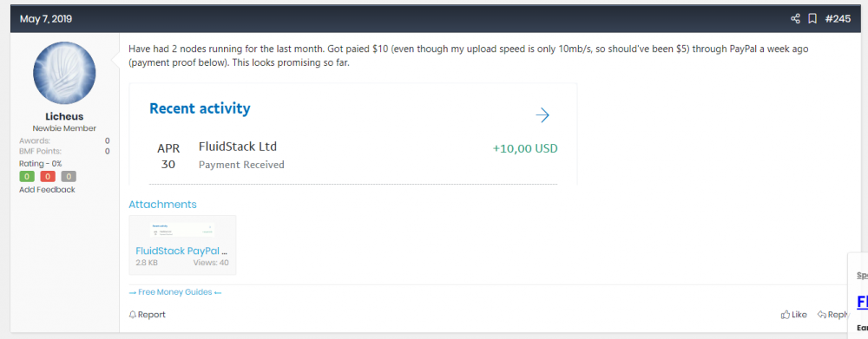
Task: Open the embedded PayPal payment proof image
Action: pyautogui.click(x=353, y=134)
